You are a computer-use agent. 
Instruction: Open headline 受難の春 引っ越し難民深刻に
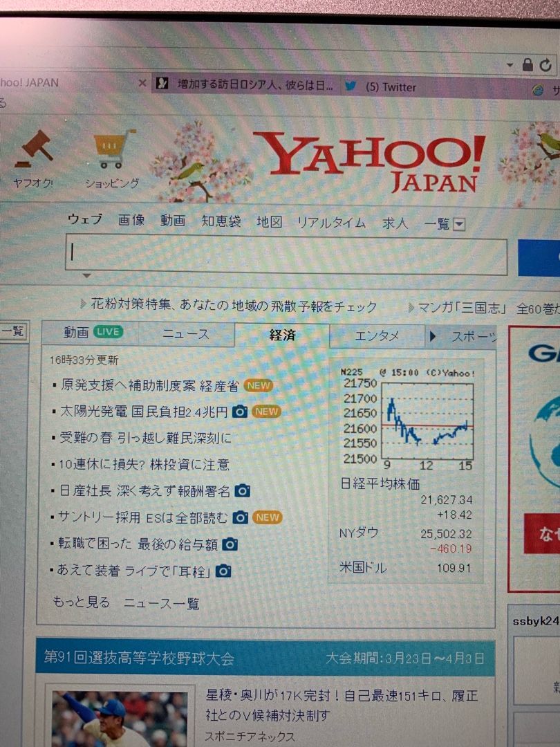click(x=145, y=437)
